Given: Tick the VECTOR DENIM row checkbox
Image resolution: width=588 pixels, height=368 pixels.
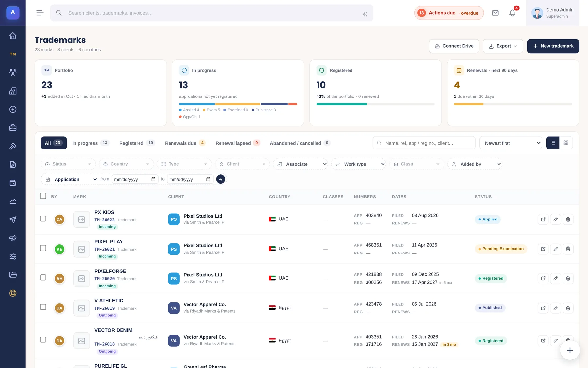Looking at the screenshot, I should click(43, 340).
